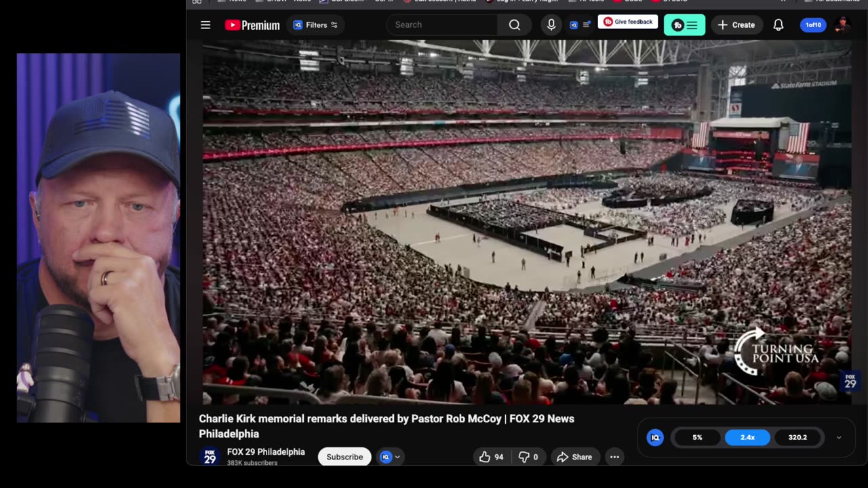Viewport: 868px width, 488px height.
Task: Open the notifications bell
Action: click(778, 25)
